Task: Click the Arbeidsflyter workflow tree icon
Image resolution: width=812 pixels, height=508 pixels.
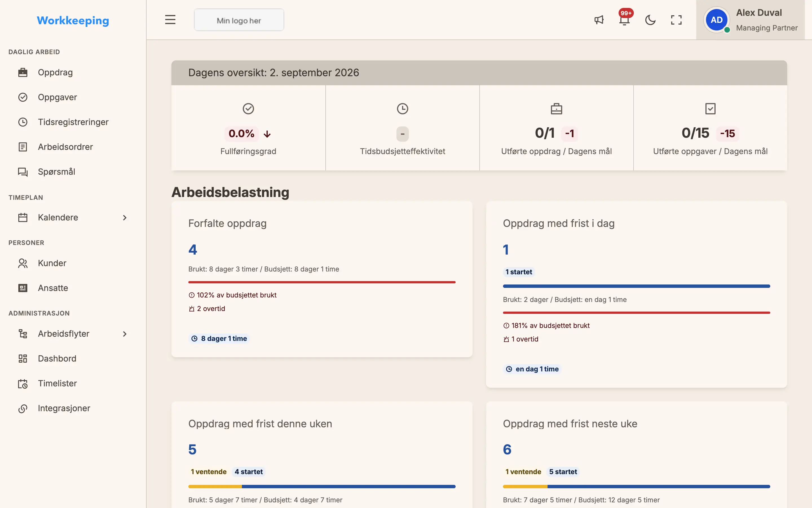Action: click(x=23, y=334)
